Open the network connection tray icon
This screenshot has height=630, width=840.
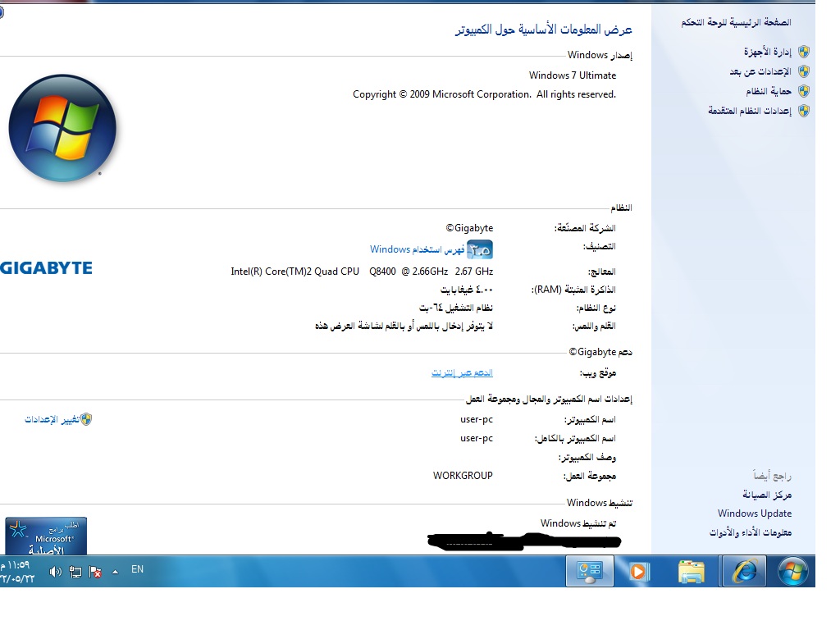tap(75, 572)
